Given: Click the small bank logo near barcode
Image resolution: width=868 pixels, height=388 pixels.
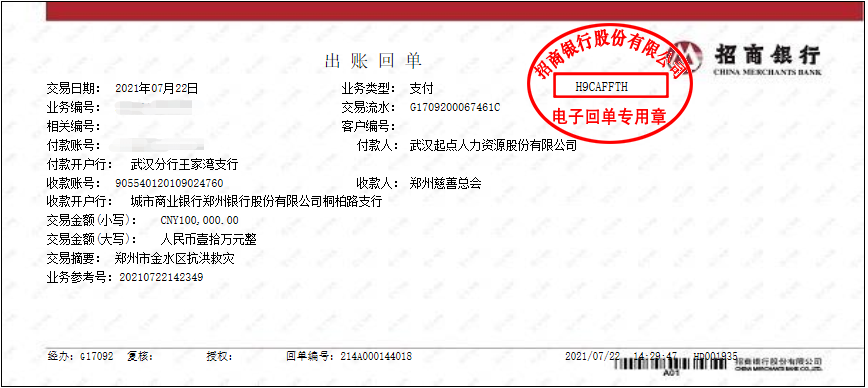Looking at the screenshot, I should (x=779, y=362).
